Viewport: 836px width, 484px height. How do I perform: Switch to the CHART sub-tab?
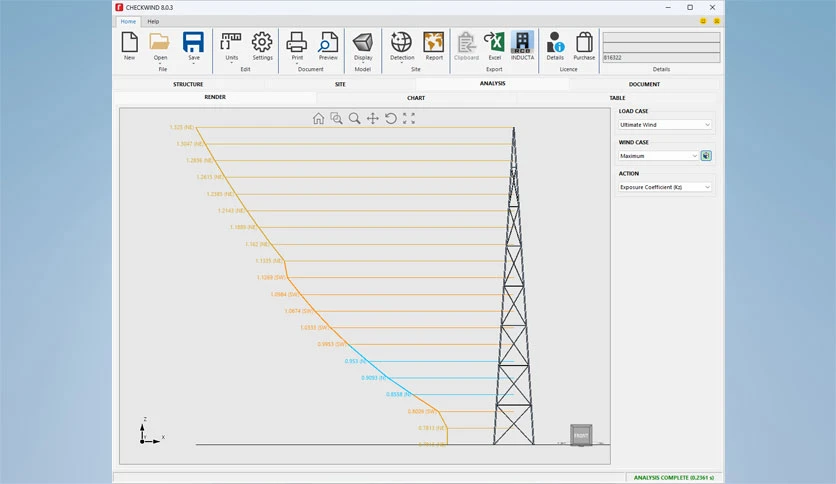click(x=416, y=98)
